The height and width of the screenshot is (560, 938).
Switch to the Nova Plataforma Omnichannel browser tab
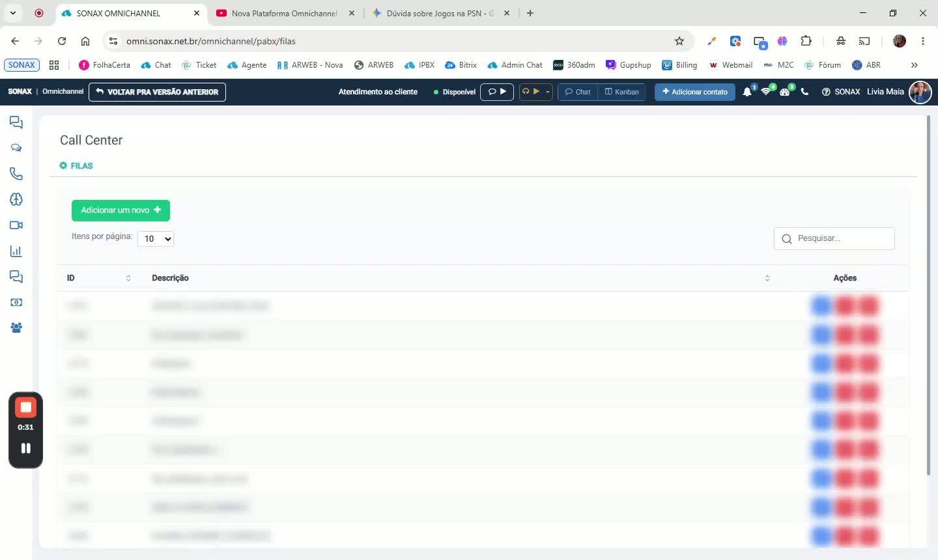pos(285,13)
